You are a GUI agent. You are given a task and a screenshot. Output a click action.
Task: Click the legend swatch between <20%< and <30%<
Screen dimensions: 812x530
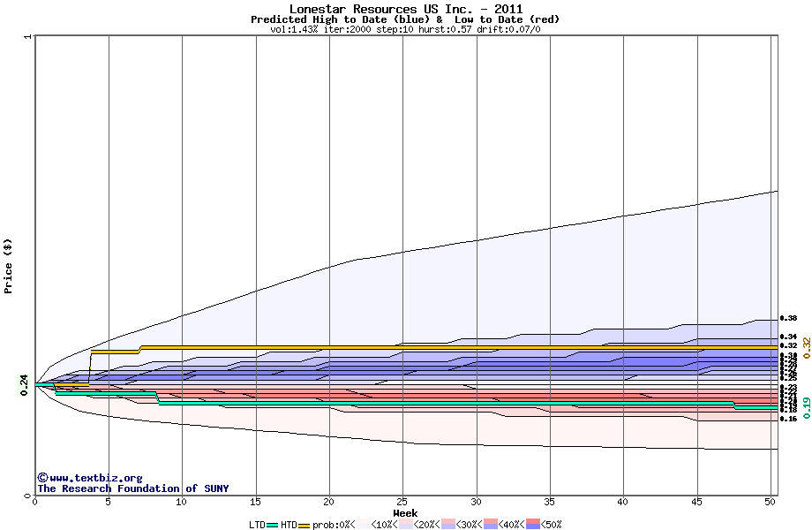[448, 525]
